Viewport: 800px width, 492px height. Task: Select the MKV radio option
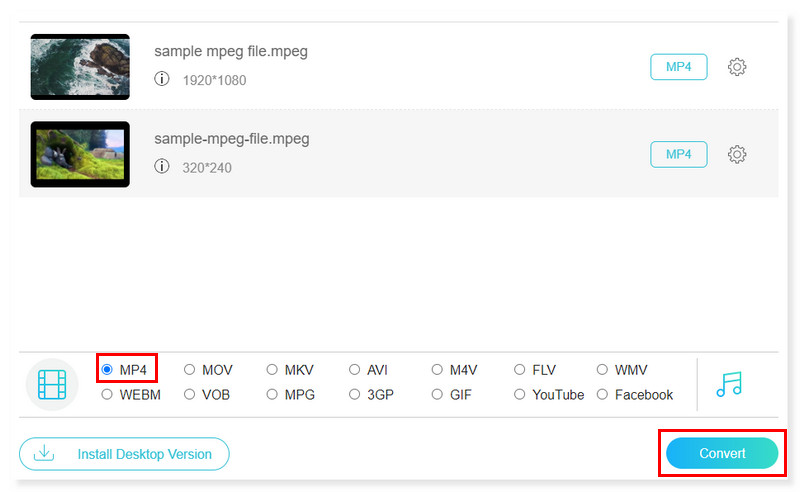pos(272,370)
